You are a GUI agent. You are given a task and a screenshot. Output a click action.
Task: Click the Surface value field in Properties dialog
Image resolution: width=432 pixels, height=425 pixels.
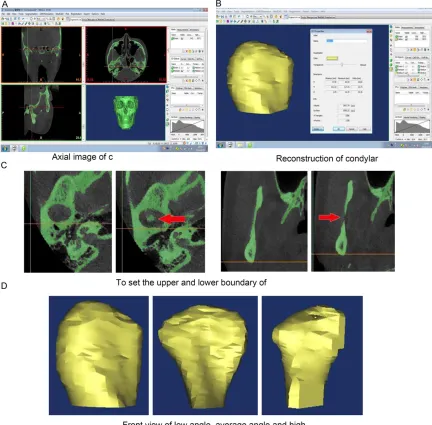pos(344,110)
